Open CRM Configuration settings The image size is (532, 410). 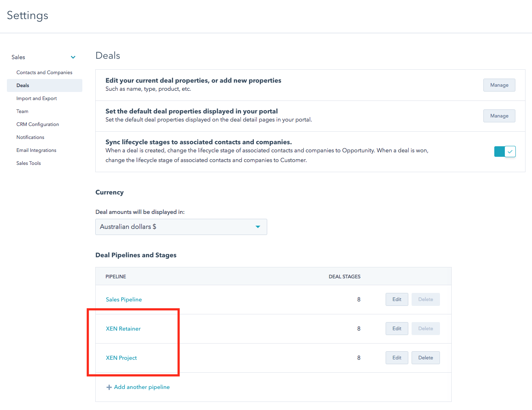[x=37, y=124]
